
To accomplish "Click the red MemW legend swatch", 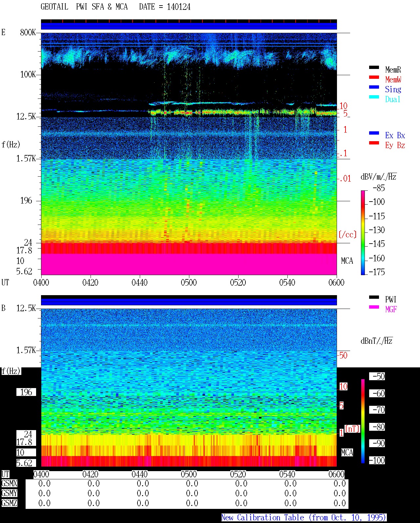I will point(374,77).
